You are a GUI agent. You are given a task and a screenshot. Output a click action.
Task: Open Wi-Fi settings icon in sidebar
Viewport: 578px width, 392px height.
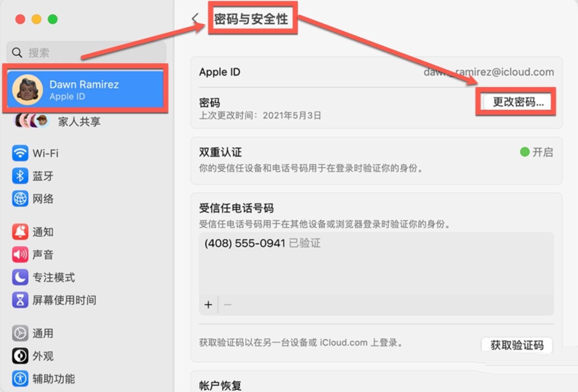coord(20,153)
